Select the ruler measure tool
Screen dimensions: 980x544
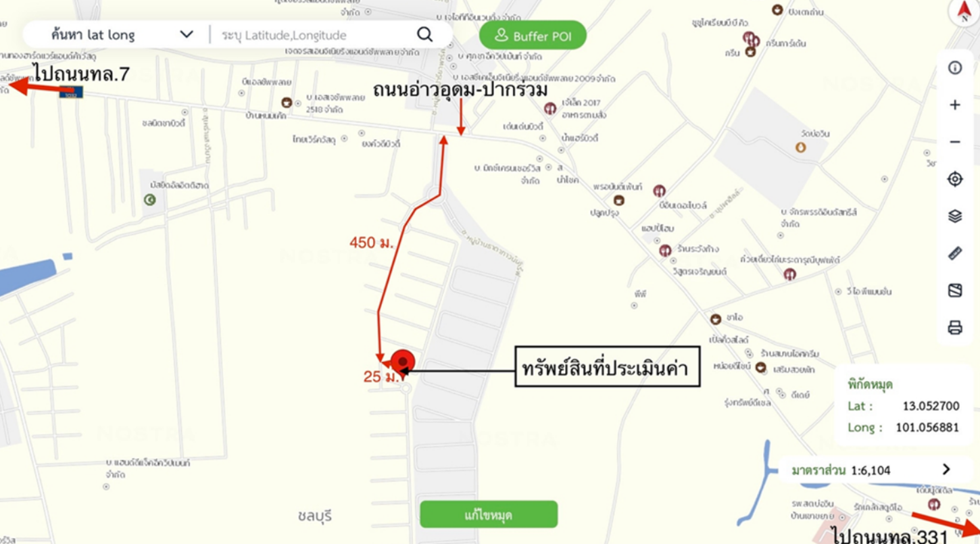955,253
